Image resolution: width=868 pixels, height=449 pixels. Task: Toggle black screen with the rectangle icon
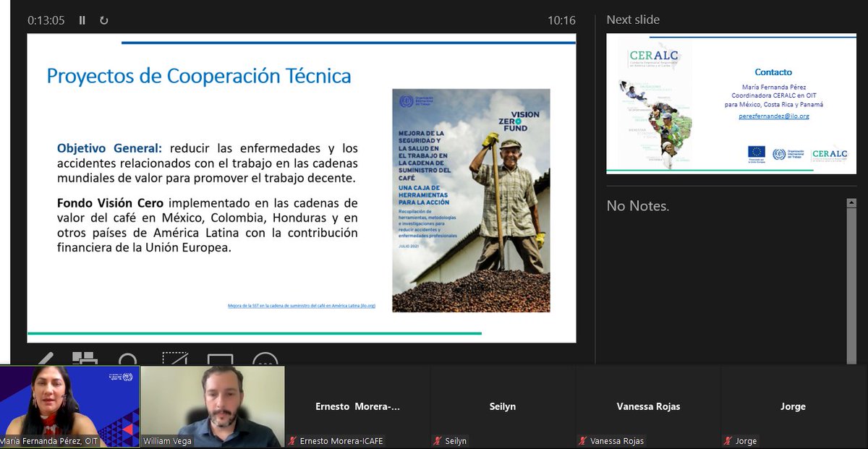[x=219, y=359]
